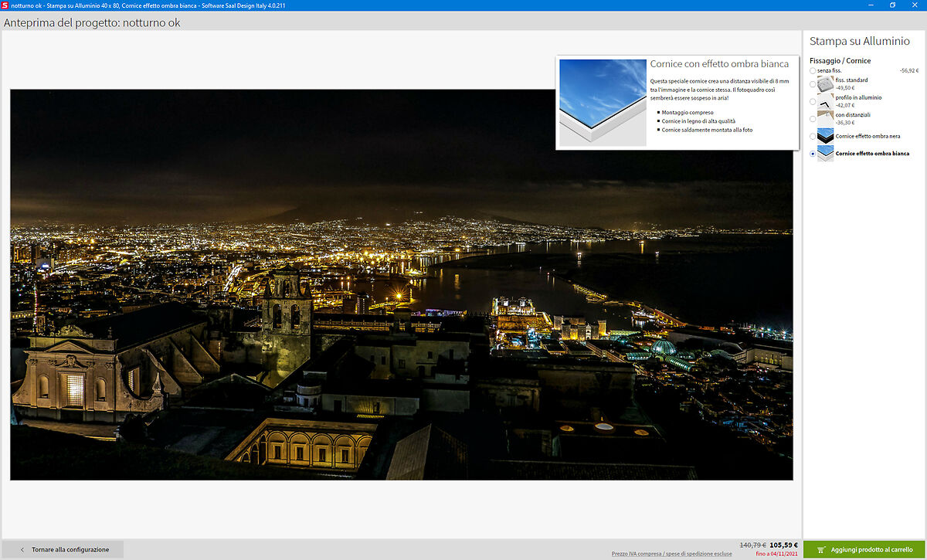Image resolution: width=927 pixels, height=560 pixels.
Task: Click the shopping cart icon
Action: [x=821, y=550]
